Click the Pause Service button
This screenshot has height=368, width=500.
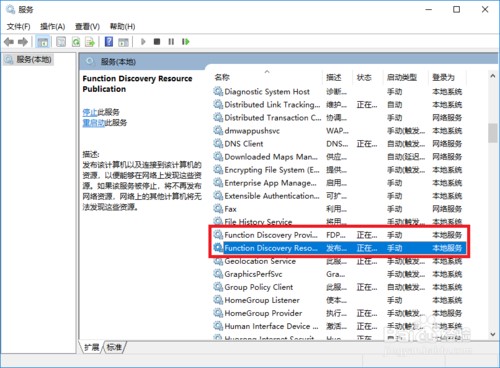(x=171, y=42)
